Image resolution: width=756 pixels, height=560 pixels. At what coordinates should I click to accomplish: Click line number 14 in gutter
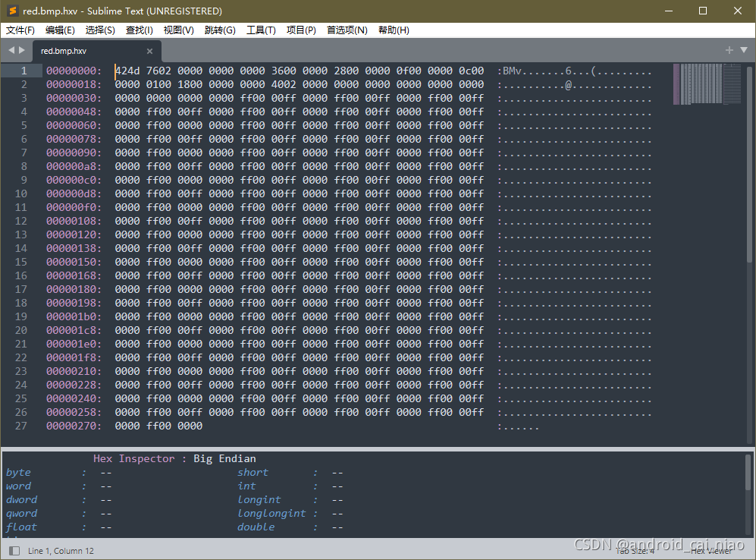tap(20, 248)
